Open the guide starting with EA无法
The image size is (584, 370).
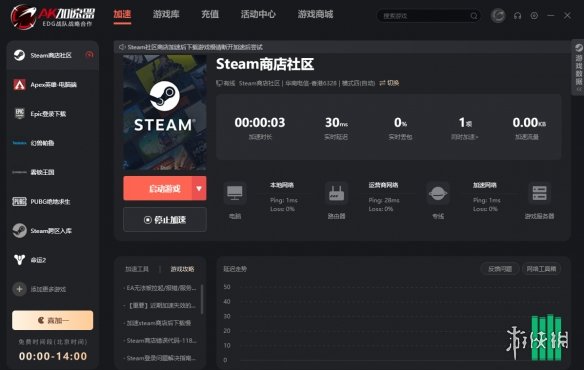pyautogui.click(x=160, y=288)
